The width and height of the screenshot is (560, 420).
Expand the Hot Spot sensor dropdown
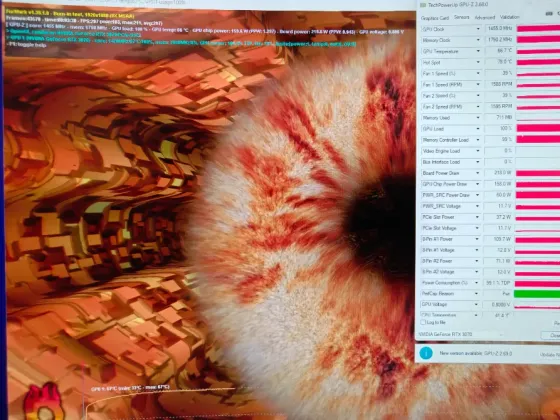pos(478,62)
